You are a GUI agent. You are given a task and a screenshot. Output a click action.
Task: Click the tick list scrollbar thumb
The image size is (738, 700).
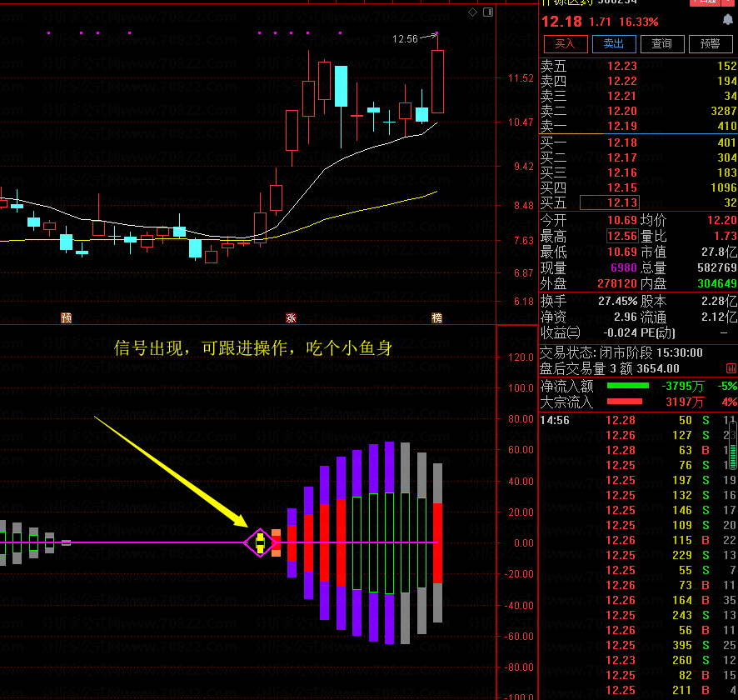[x=733, y=445]
